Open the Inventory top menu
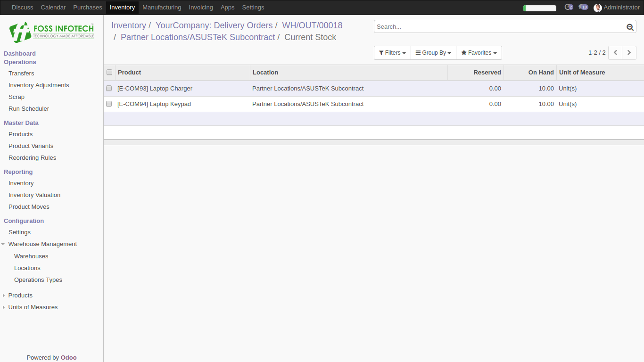This screenshot has height=362, width=644. [122, 8]
